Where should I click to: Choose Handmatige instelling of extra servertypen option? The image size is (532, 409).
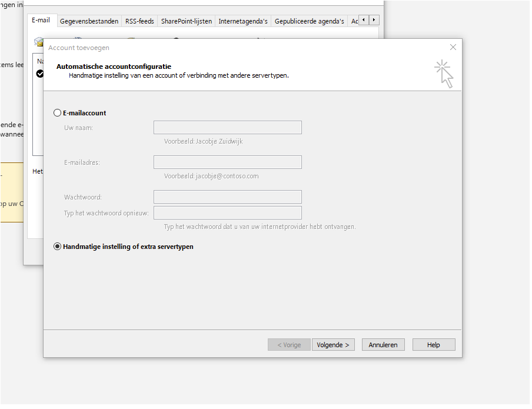tap(57, 247)
